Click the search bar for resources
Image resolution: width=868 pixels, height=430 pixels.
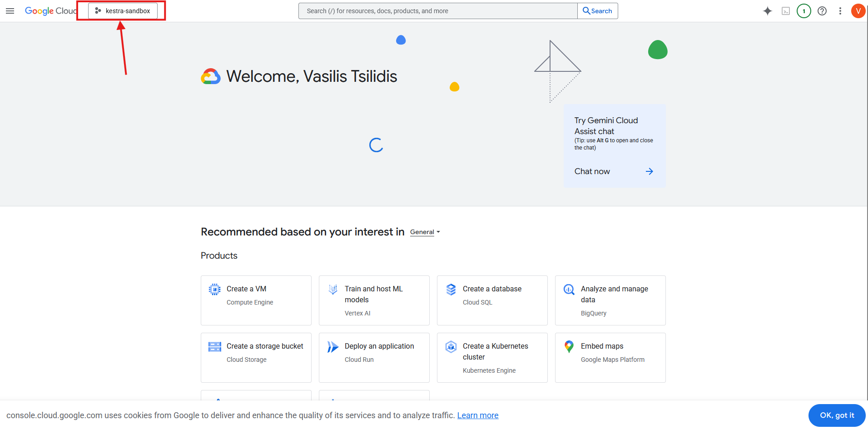pos(437,11)
